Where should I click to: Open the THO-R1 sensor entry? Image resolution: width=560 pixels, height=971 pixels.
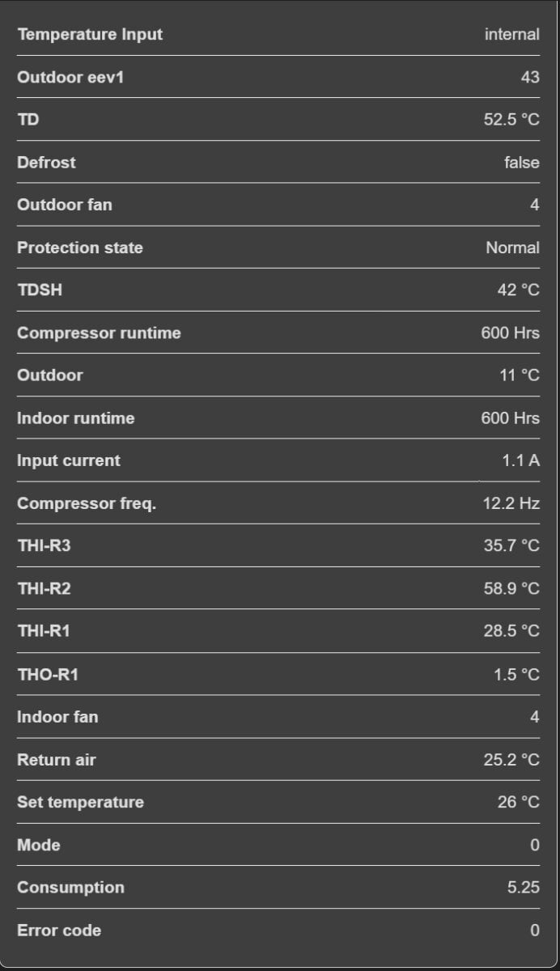pyautogui.click(x=48, y=674)
